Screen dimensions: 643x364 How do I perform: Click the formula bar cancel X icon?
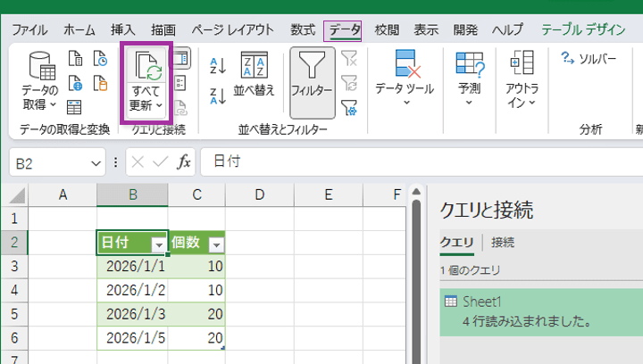click(138, 162)
